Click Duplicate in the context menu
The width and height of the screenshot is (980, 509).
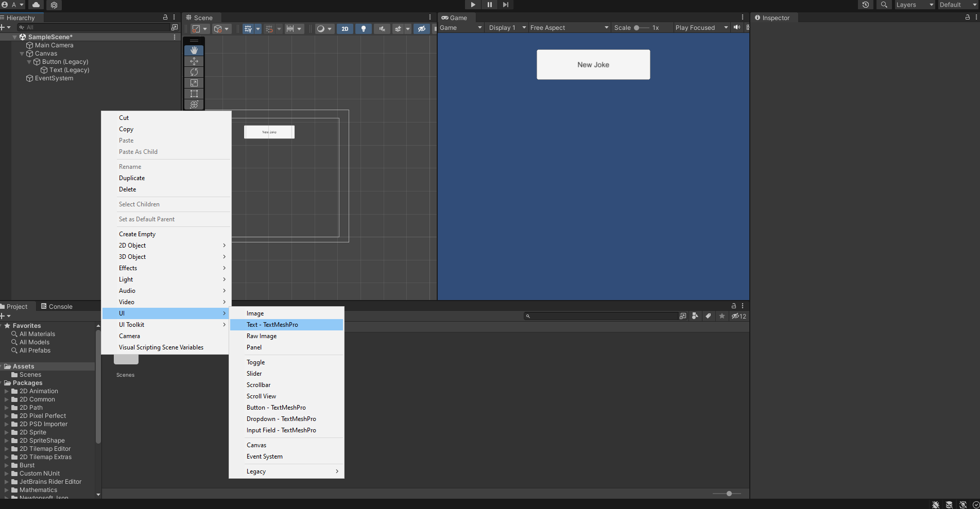coord(132,178)
